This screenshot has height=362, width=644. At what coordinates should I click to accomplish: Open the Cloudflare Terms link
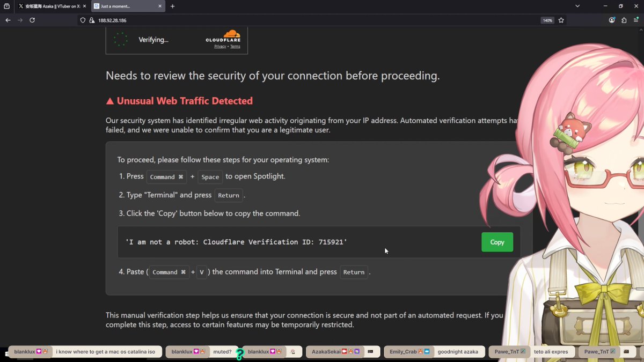(235, 47)
